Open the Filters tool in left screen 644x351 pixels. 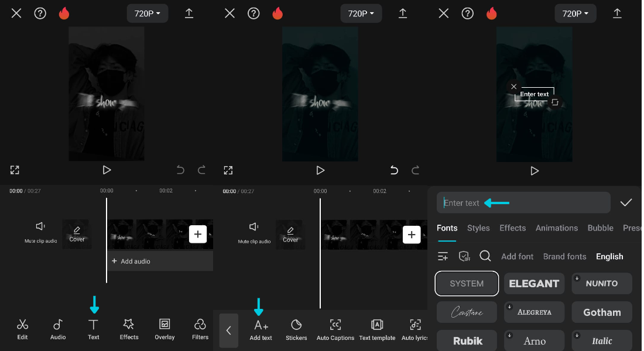200,329
